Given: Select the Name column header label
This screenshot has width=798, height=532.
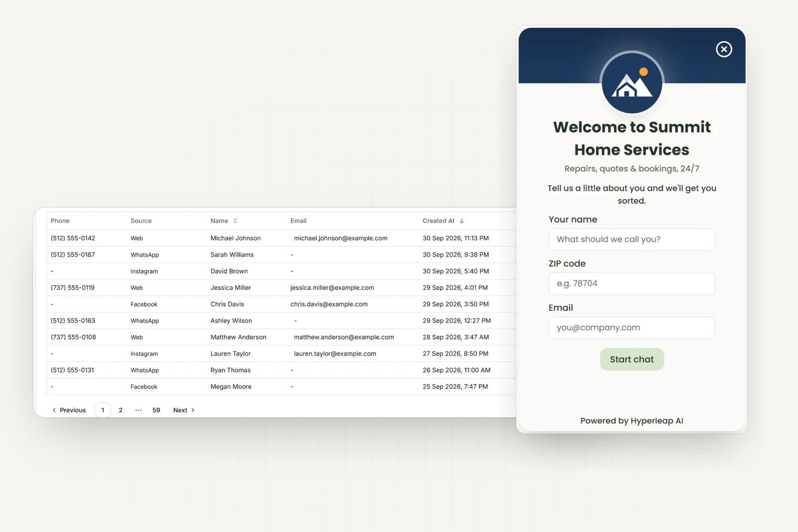Looking at the screenshot, I should click(x=219, y=221).
